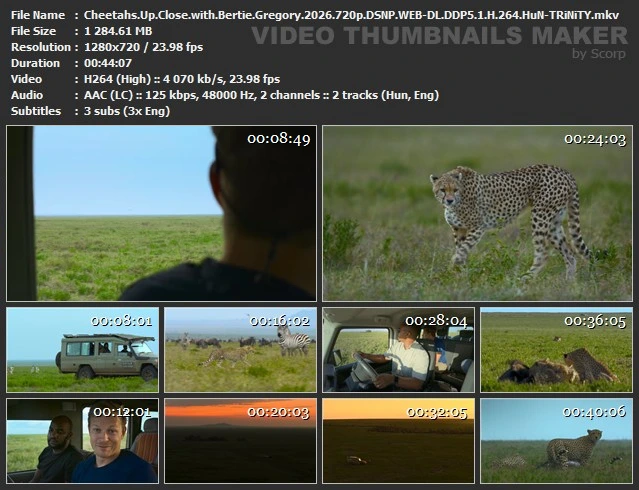Screen dimensions: 639x490
Task: Open the safari jeep thumbnail
Action: (x=82, y=350)
